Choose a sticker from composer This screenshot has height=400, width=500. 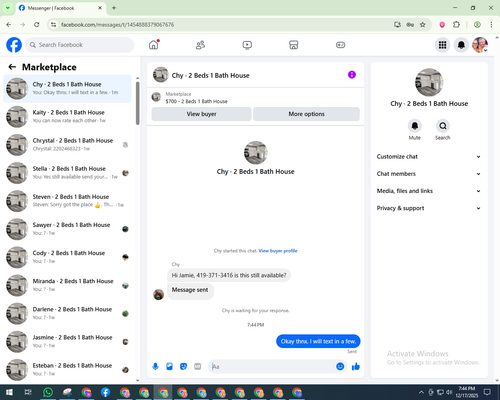click(x=183, y=367)
